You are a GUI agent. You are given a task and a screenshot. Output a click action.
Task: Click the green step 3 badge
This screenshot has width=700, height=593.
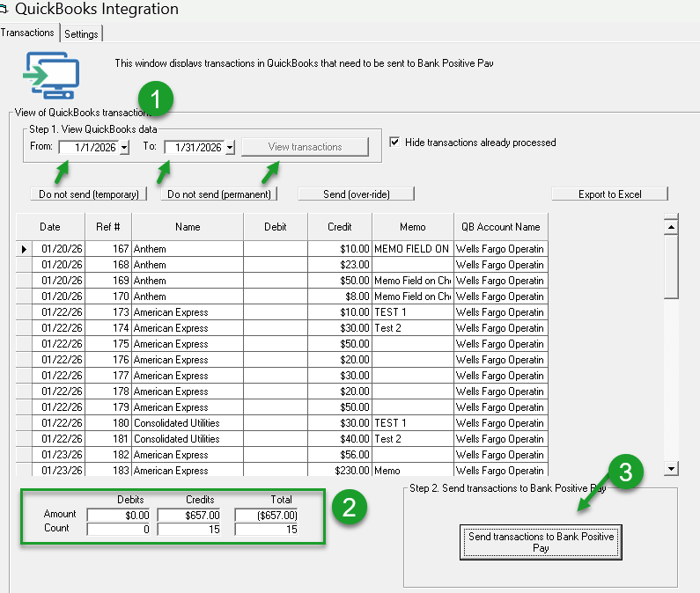(625, 472)
